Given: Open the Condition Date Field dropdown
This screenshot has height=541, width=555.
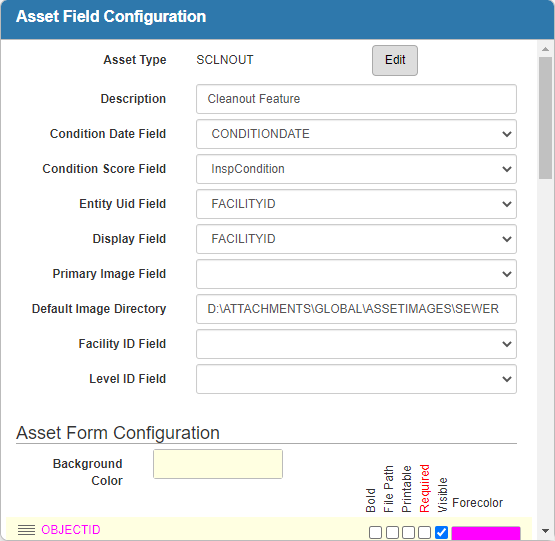Looking at the screenshot, I should coord(356,134).
